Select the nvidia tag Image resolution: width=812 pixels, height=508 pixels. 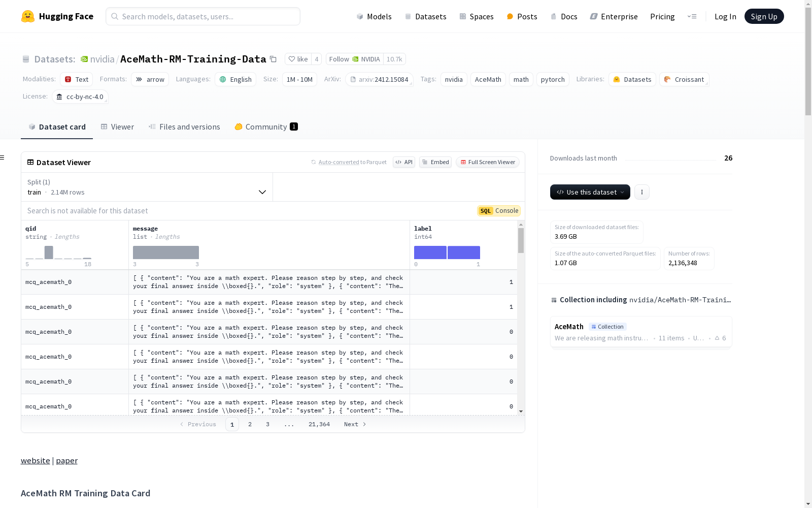click(454, 79)
